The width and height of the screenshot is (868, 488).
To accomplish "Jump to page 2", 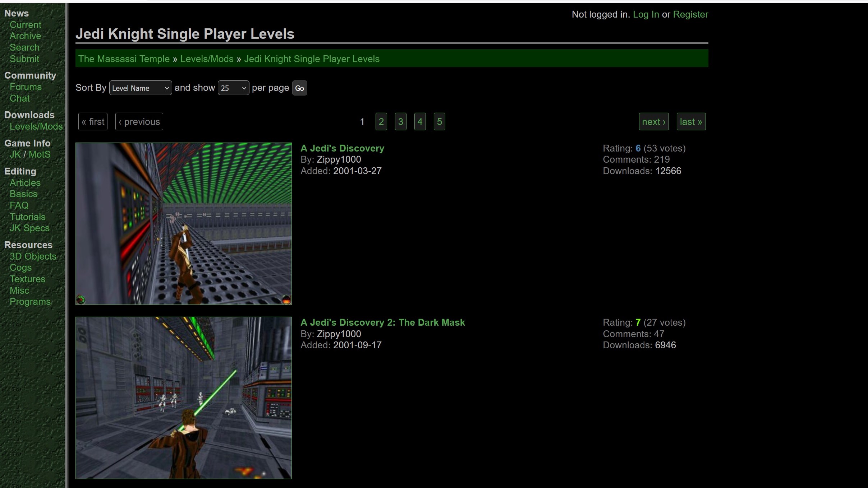I will (x=381, y=122).
